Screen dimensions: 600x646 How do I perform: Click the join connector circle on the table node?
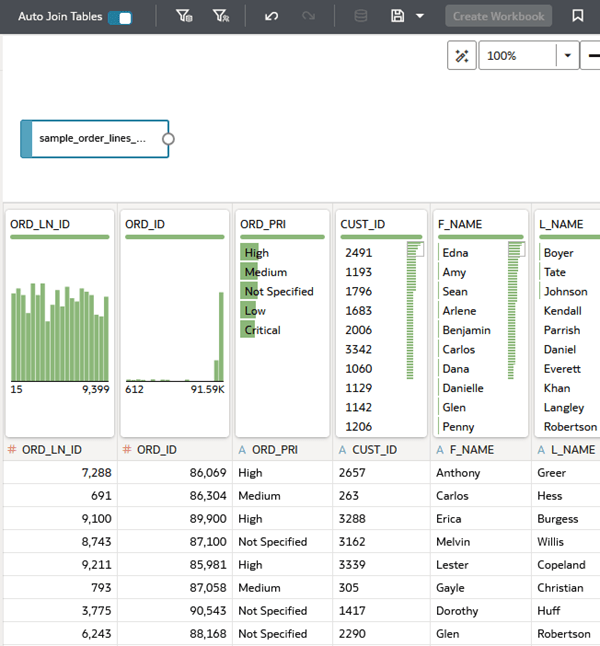point(168,139)
